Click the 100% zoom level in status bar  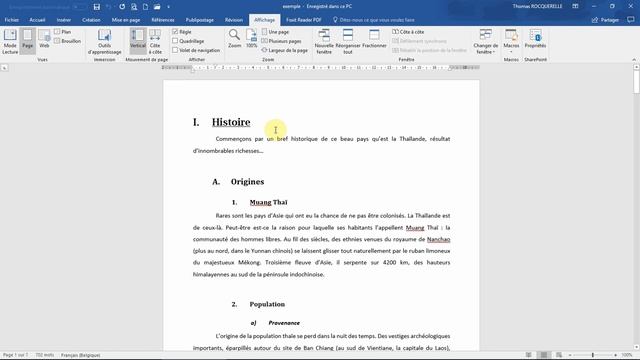click(x=627, y=355)
